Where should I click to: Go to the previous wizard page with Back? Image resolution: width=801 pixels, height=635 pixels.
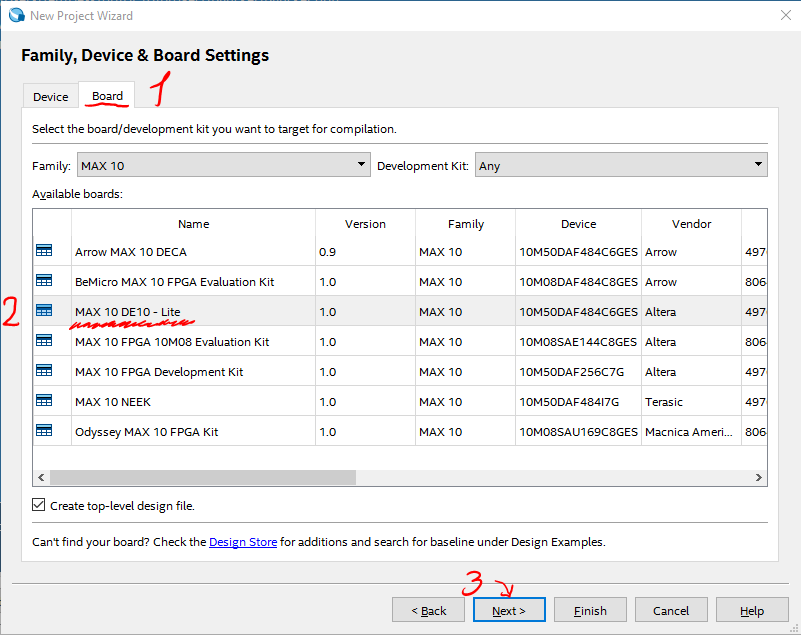pyautogui.click(x=429, y=610)
